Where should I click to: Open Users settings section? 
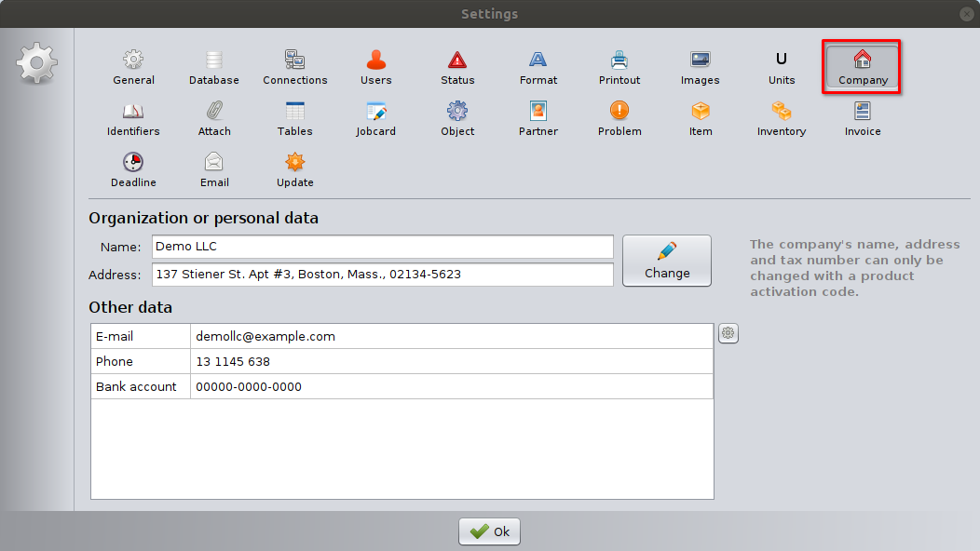coord(375,68)
